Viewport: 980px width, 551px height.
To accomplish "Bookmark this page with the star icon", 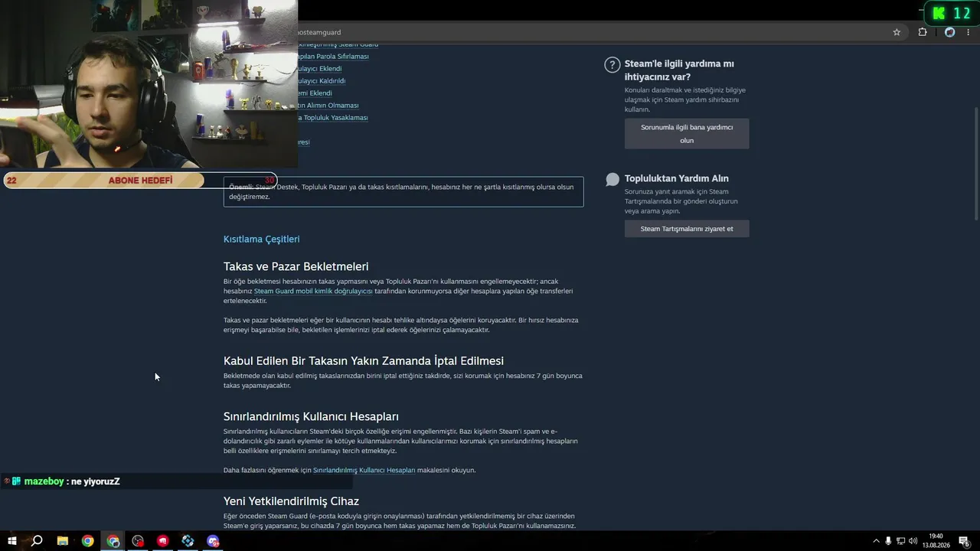I will 897,32.
